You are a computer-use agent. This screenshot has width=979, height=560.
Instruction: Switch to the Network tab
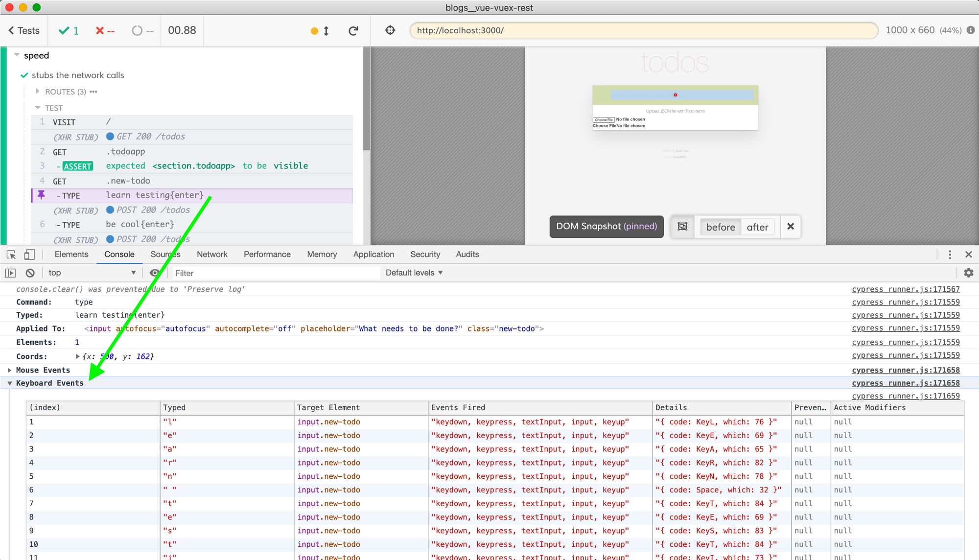(x=212, y=255)
